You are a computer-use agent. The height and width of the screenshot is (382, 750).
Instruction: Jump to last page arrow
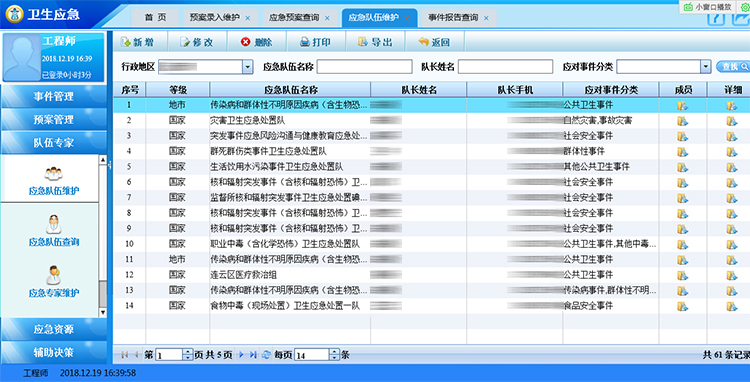coord(253,355)
